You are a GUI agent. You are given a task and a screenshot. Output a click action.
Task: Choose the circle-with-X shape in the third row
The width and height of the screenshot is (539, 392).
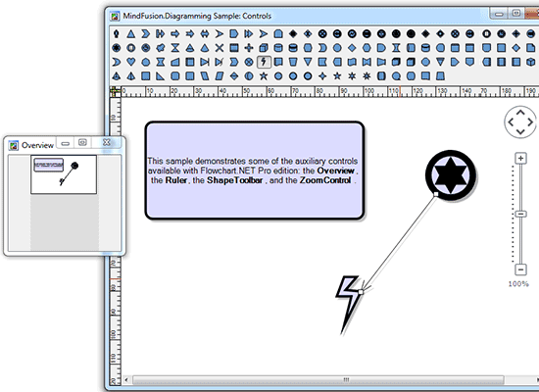tap(249, 62)
